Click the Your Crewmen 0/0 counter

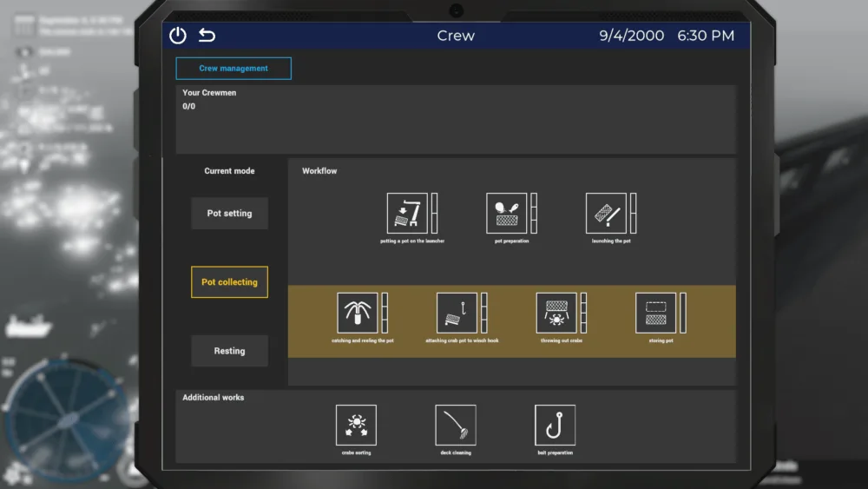pyautogui.click(x=188, y=106)
